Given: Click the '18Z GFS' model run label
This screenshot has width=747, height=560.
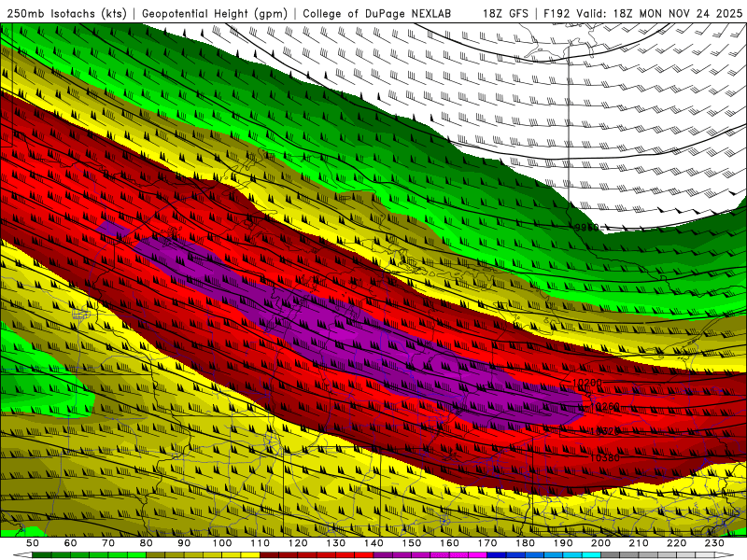Looking at the screenshot, I should (x=505, y=14).
